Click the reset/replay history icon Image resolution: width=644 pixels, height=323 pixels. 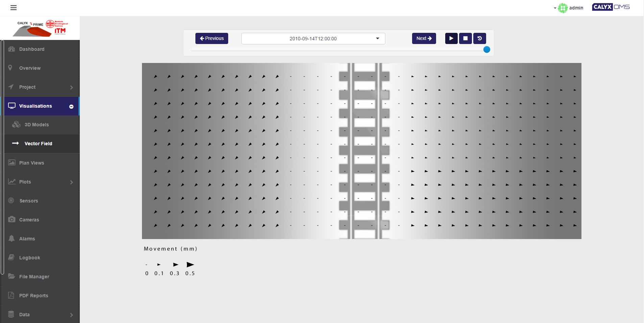click(479, 39)
